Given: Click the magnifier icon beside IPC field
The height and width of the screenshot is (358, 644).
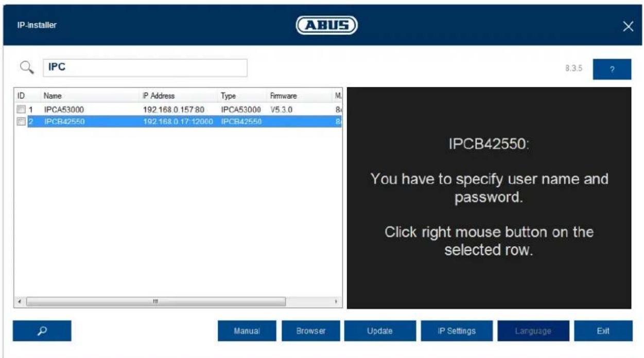Looking at the screenshot, I should pyautogui.click(x=27, y=67).
